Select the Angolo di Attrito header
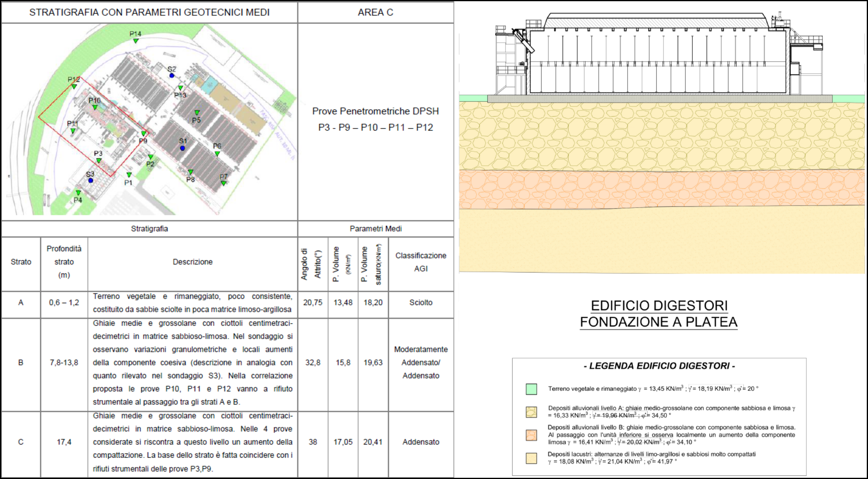This screenshot has height=479, width=868. point(312,264)
